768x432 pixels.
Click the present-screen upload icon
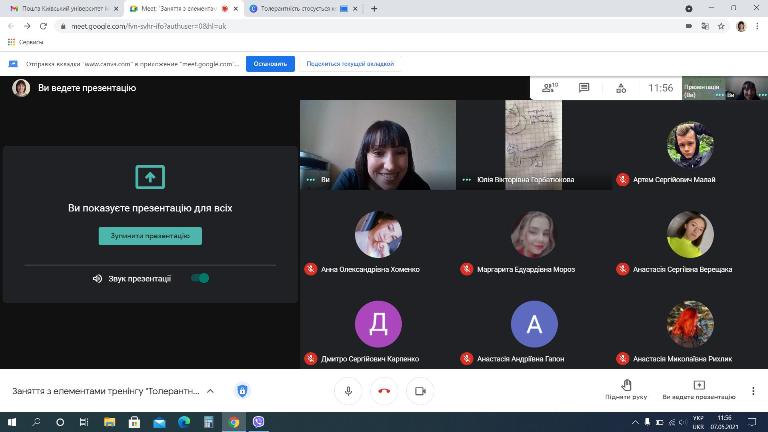(x=150, y=177)
